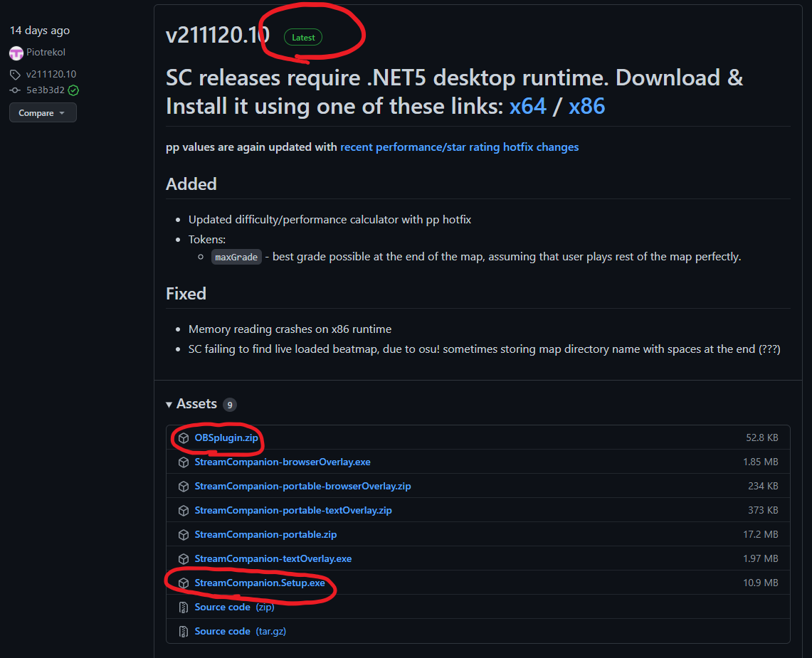Click the "Tokens:" list item
Viewport: 812px width, 658px height.
click(x=207, y=239)
